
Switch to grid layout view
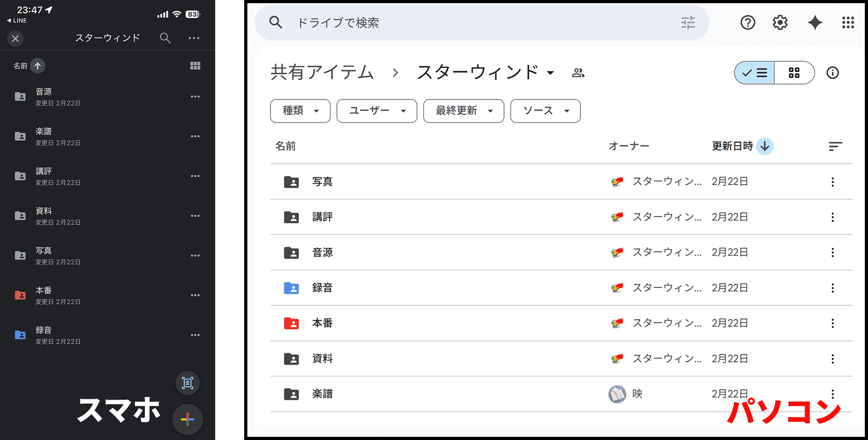click(794, 73)
